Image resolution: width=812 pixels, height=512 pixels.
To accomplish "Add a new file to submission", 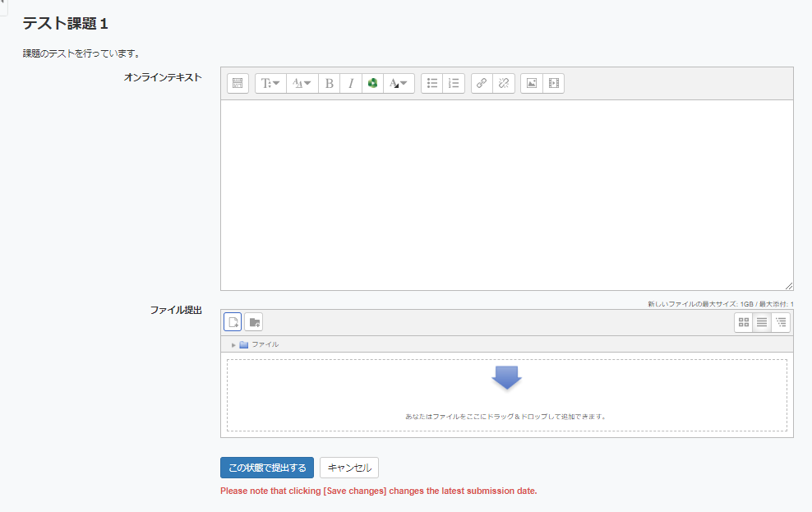I will point(233,322).
